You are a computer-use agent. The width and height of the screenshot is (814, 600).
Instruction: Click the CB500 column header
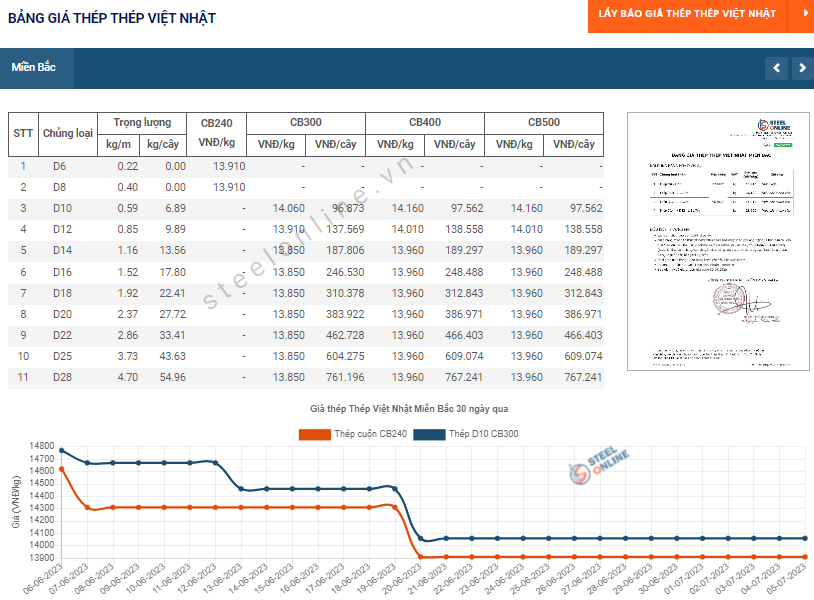(544, 122)
